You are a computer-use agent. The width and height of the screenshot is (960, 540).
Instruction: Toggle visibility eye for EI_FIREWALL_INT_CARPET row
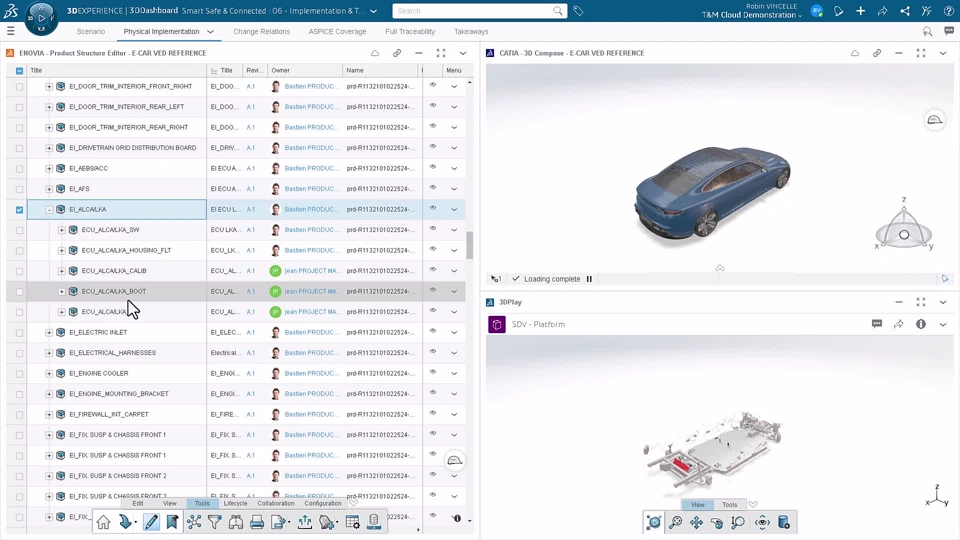(x=433, y=413)
